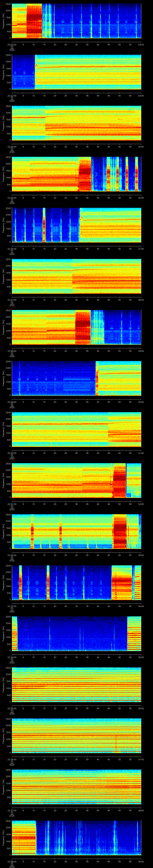Pick the spectrogram panel beginning at 22:31:00
The image size is (153, 868).
[x=76, y=480]
